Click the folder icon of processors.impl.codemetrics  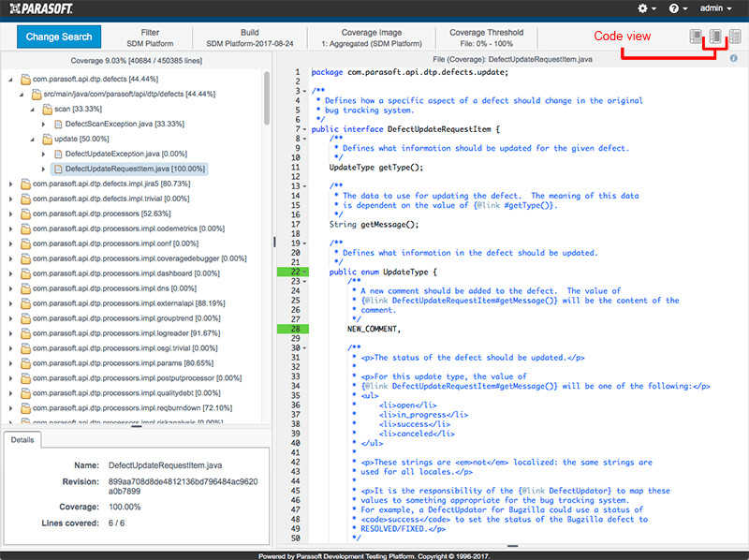[25, 228]
